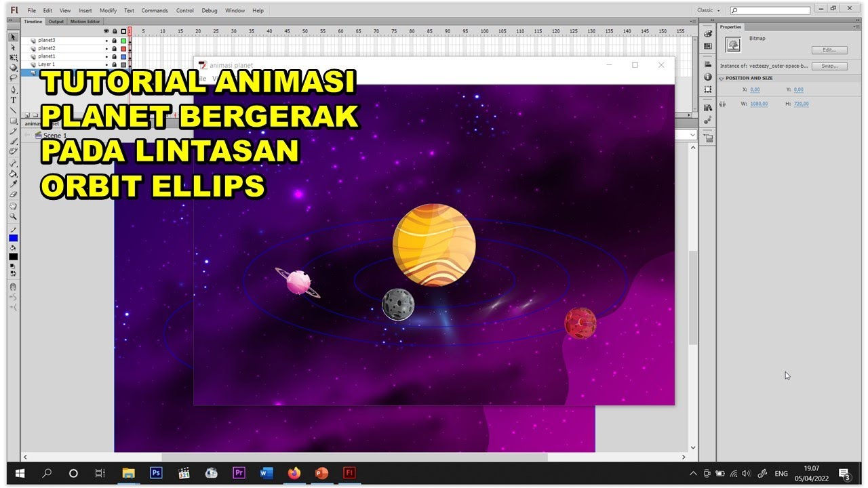Toggle lock for planet3 layer
This screenshot has width=868, height=488.
click(x=114, y=41)
